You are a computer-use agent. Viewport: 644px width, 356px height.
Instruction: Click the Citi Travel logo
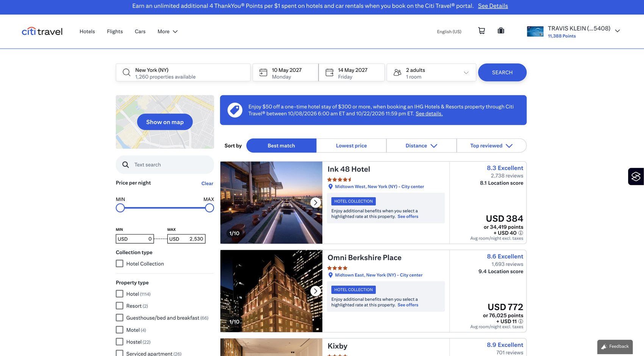[42, 31]
